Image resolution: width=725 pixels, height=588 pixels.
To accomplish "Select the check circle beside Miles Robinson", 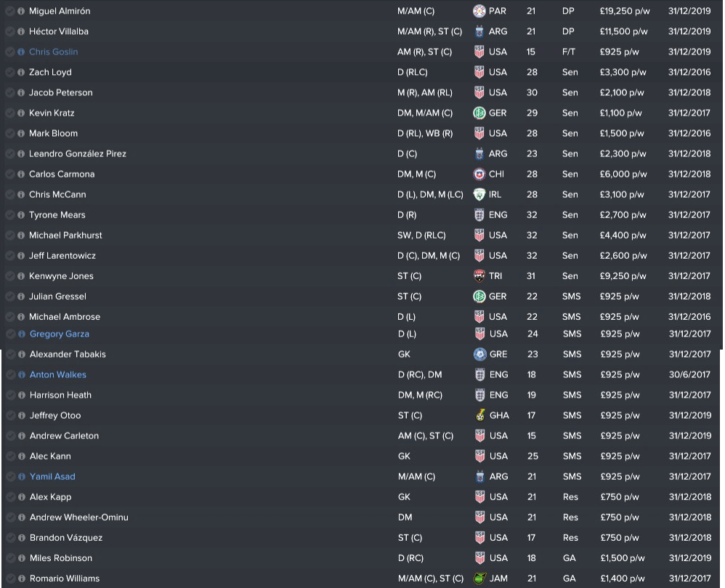I will click(10, 558).
